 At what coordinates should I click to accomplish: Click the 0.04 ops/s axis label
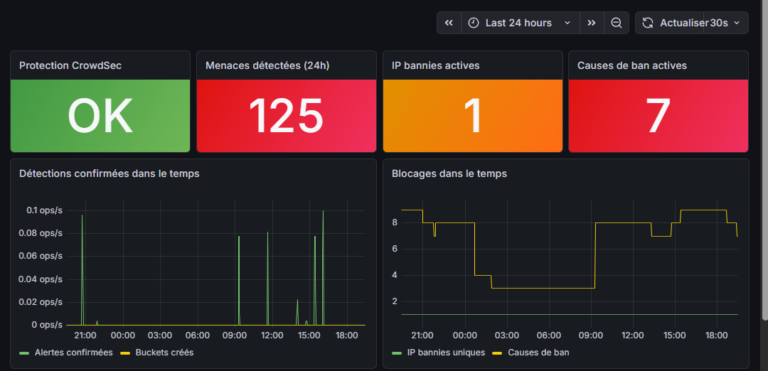point(42,279)
